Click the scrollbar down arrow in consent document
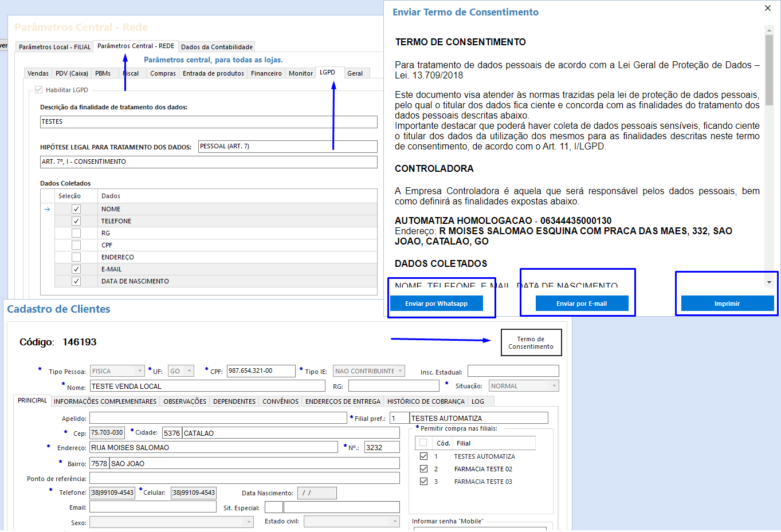This screenshot has width=781, height=532. (769, 282)
